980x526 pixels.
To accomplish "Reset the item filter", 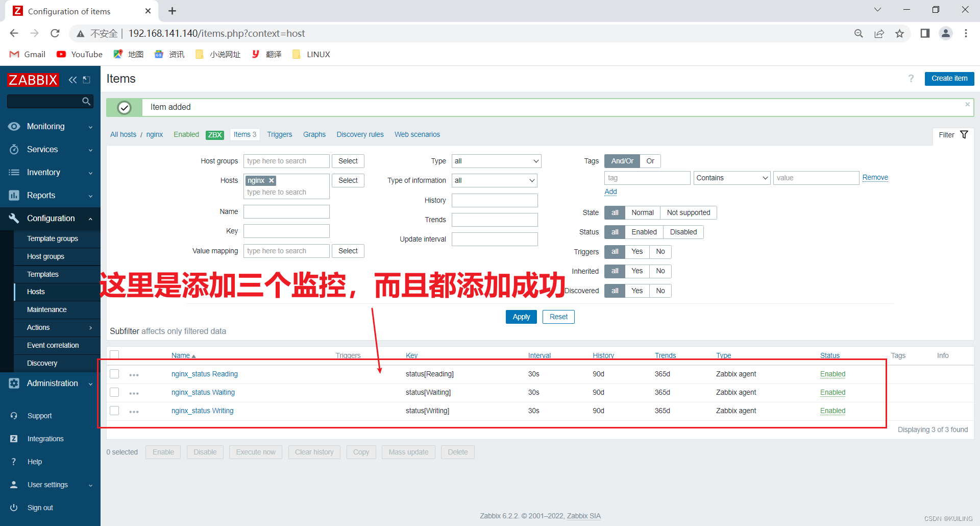I will click(558, 317).
